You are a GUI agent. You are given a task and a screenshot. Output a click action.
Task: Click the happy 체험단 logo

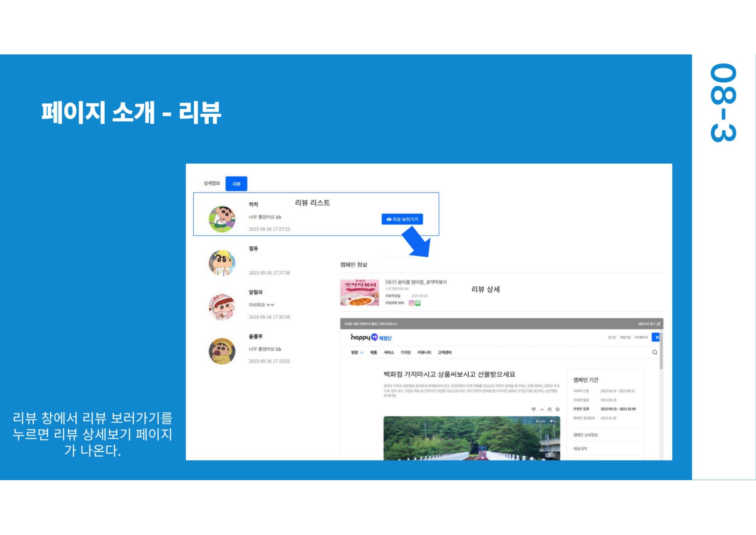point(371,338)
